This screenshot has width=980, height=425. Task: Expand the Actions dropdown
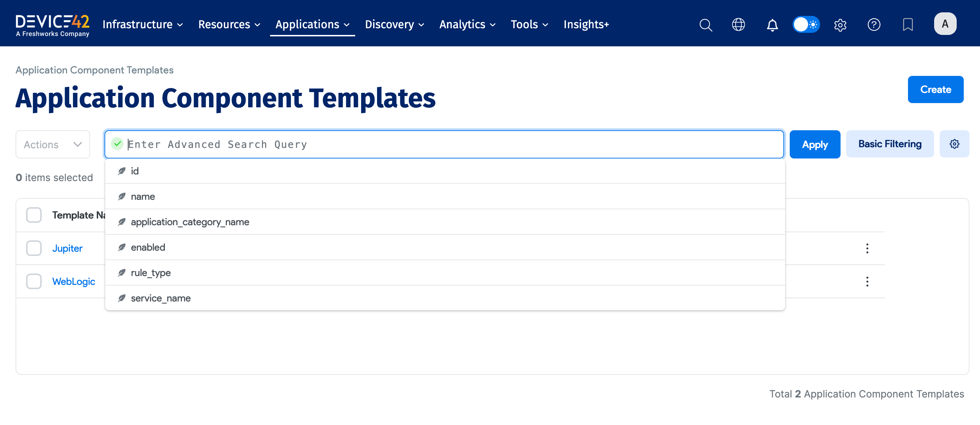coord(53,145)
